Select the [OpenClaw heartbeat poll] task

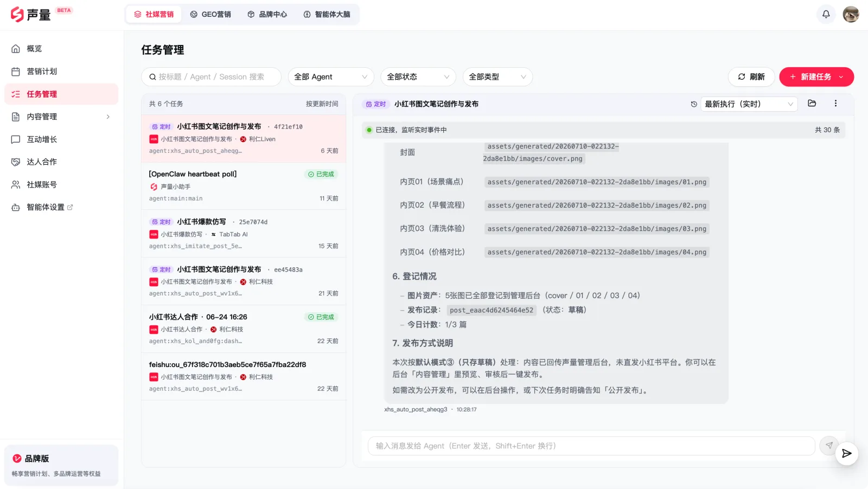[244, 186]
